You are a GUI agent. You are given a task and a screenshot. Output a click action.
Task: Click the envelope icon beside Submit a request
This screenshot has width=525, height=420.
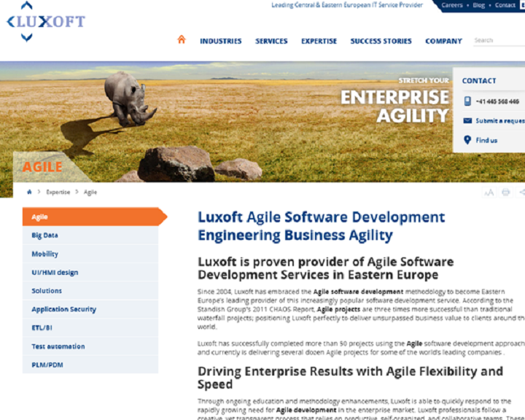pyautogui.click(x=467, y=120)
